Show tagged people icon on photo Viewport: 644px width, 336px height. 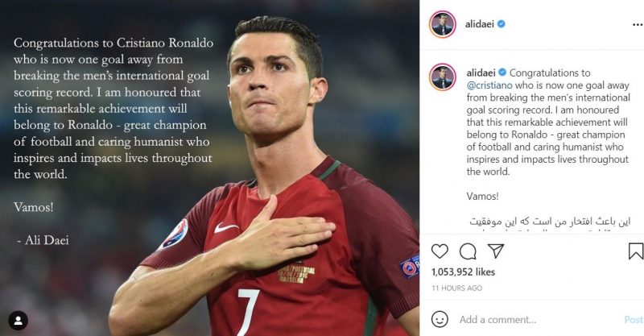point(18,321)
